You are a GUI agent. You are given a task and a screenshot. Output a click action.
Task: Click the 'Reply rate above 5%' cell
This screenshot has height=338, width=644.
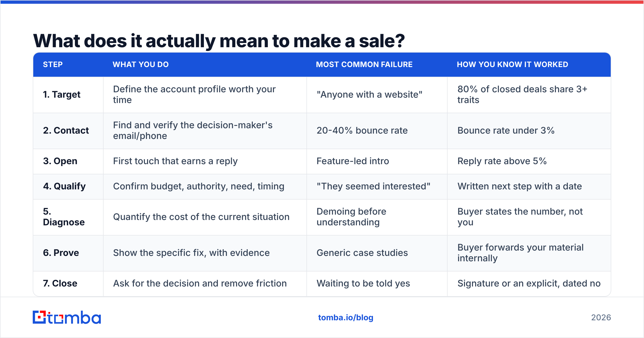(529, 161)
